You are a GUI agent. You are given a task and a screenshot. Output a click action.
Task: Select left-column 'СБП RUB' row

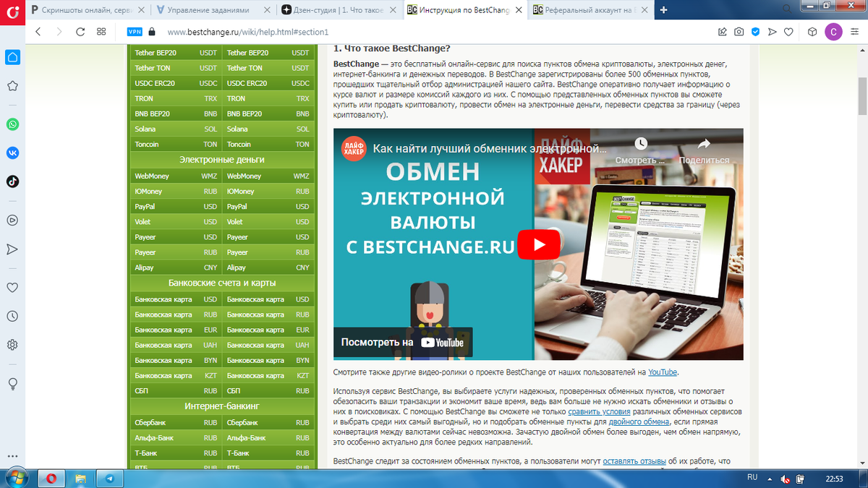point(176,391)
